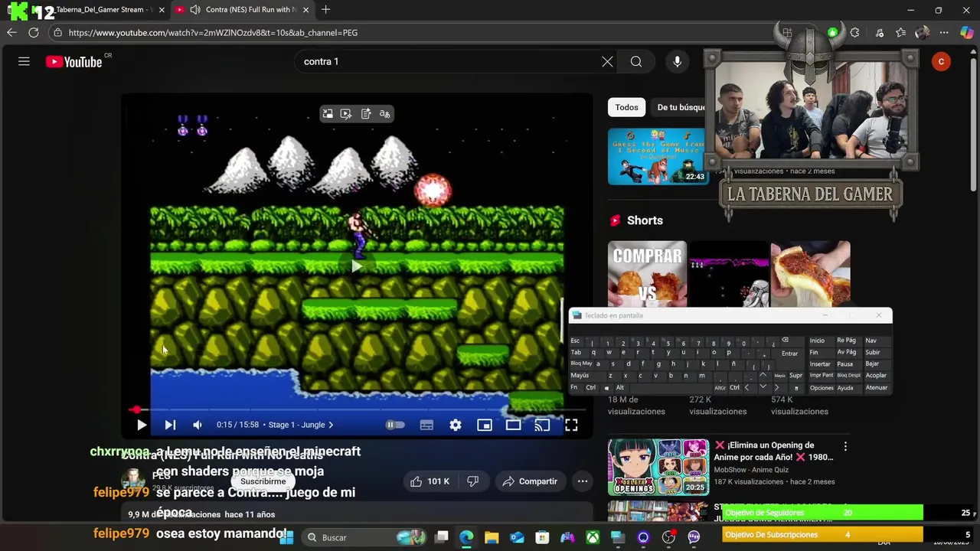Click the first overlay icon above the video
The image size is (980, 551).
click(x=328, y=114)
